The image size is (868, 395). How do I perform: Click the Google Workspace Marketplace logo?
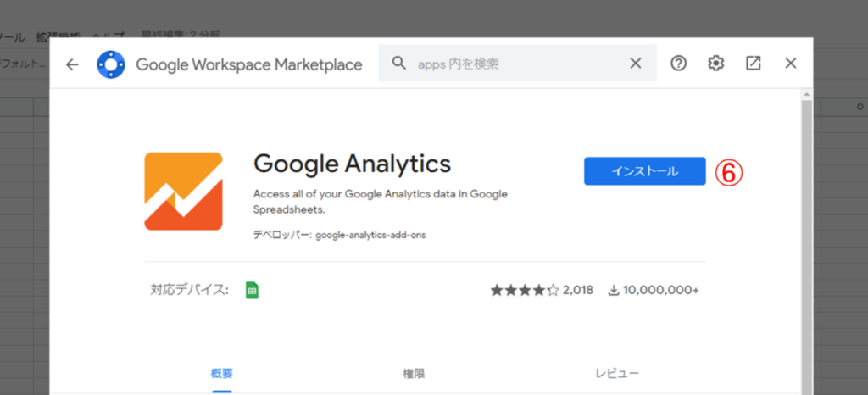coord(111,64)
